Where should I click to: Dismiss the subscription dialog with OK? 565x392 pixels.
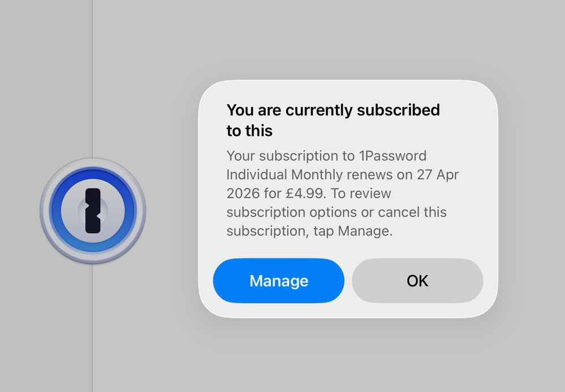(x=417, y=281)
